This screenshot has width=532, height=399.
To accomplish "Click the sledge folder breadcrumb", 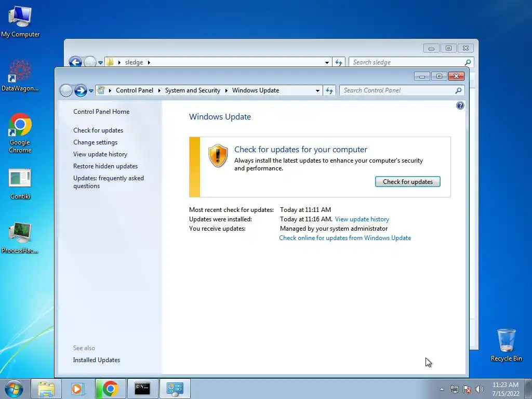I will coord(134,62).
